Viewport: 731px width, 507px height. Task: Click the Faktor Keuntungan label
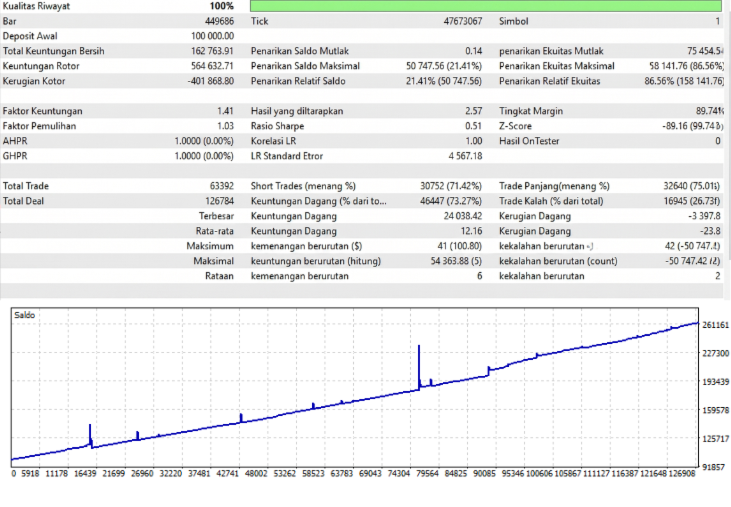click(x=42, y=111)
